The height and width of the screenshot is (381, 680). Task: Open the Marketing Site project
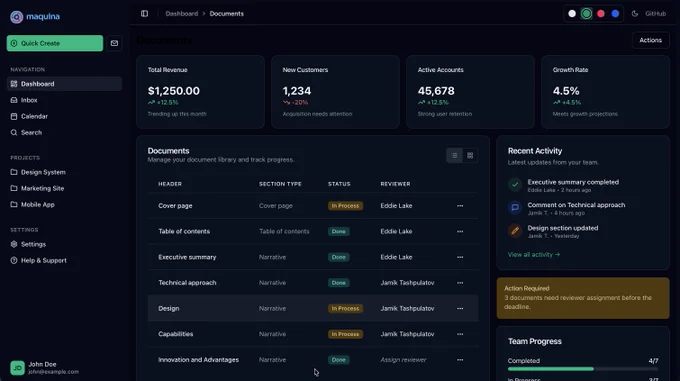pyautogui.click(x=64, y=188)
